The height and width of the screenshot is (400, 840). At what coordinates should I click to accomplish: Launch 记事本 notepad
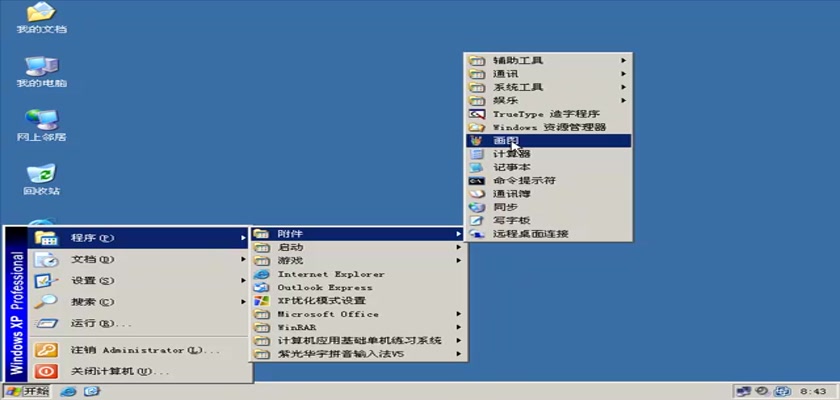[x=548, y=168]
